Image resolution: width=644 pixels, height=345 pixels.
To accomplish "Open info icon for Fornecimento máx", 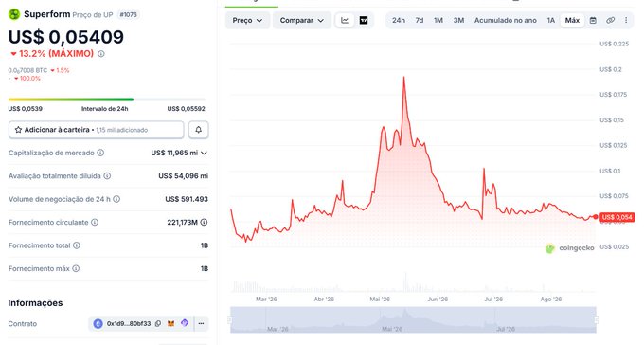I will (x=76, y=268).
